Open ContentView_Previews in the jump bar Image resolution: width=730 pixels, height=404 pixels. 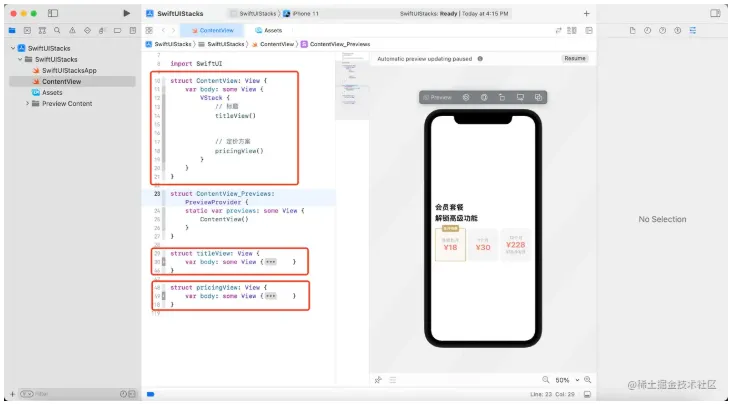(336, 44)
